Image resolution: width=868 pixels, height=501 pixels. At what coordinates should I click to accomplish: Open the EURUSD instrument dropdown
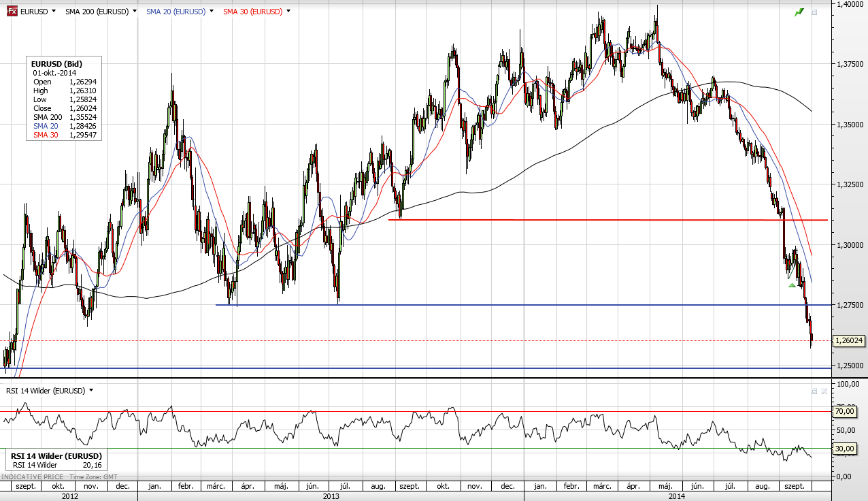(x=54, y=12)
